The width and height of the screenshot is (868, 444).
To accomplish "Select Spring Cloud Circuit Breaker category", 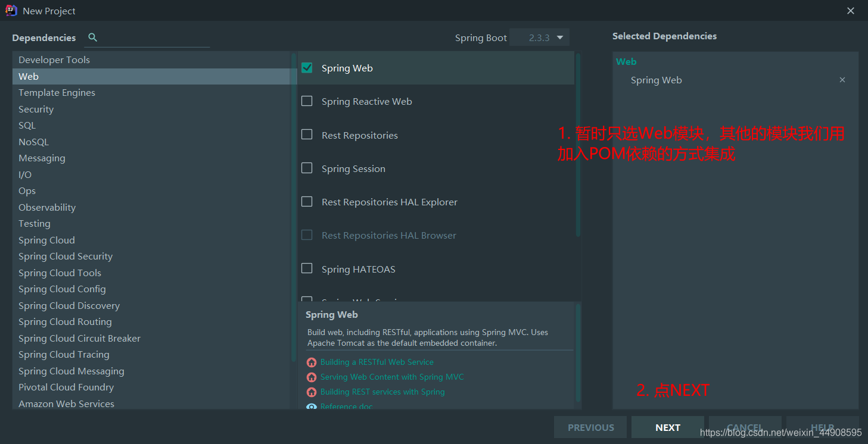I will point(152,338).
